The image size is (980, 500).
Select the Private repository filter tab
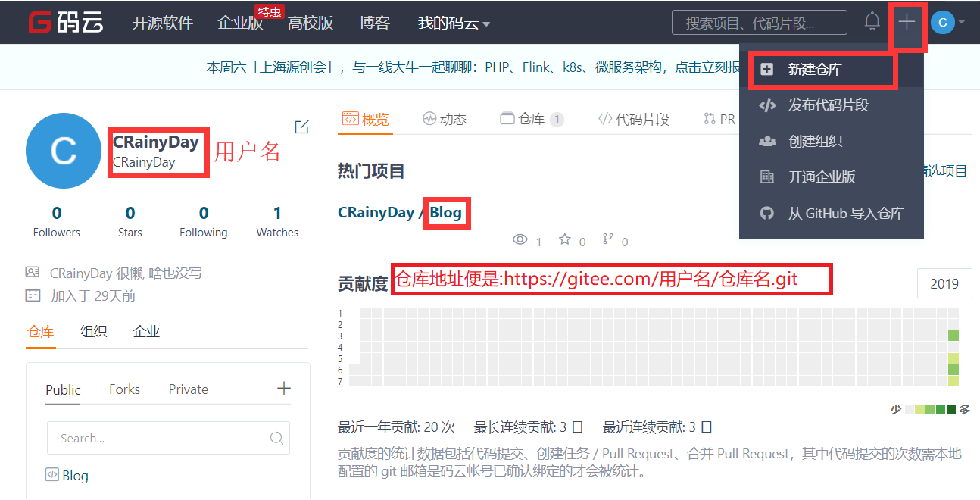[189, 389]
